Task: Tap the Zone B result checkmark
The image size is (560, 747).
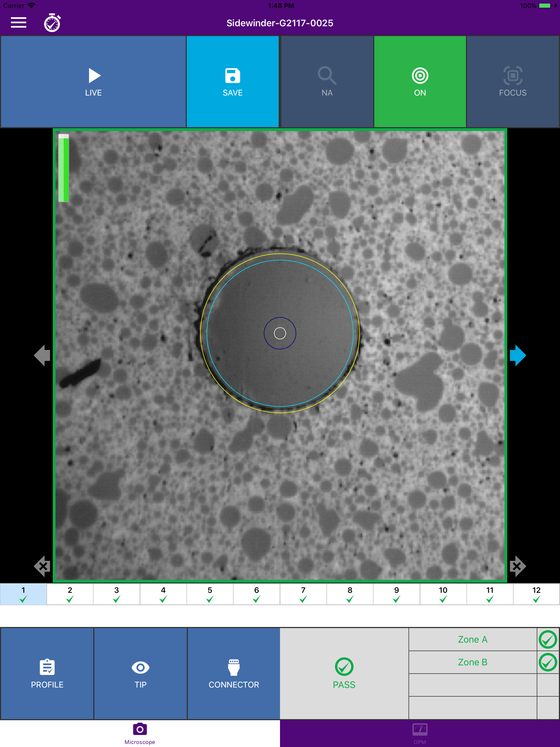Action: coord(547,662)
